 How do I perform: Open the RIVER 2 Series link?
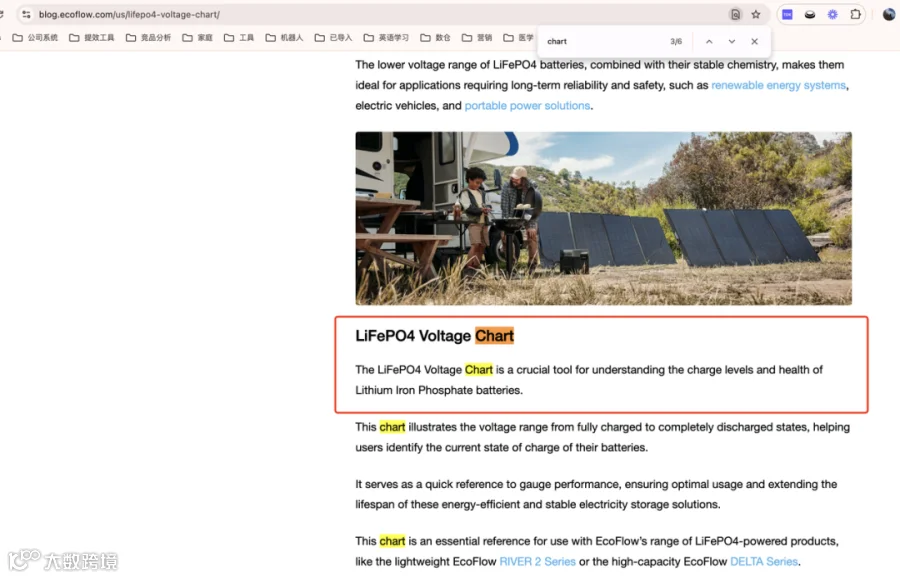tap(537, 561)
